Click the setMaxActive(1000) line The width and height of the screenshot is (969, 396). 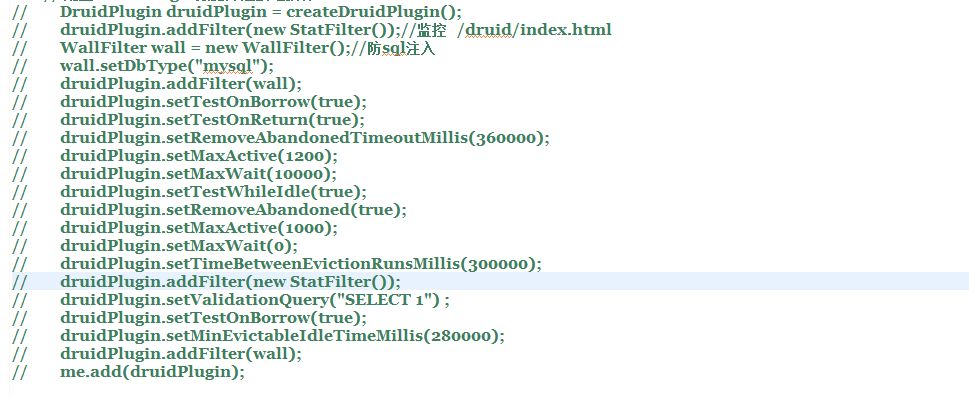click(199, 228)
